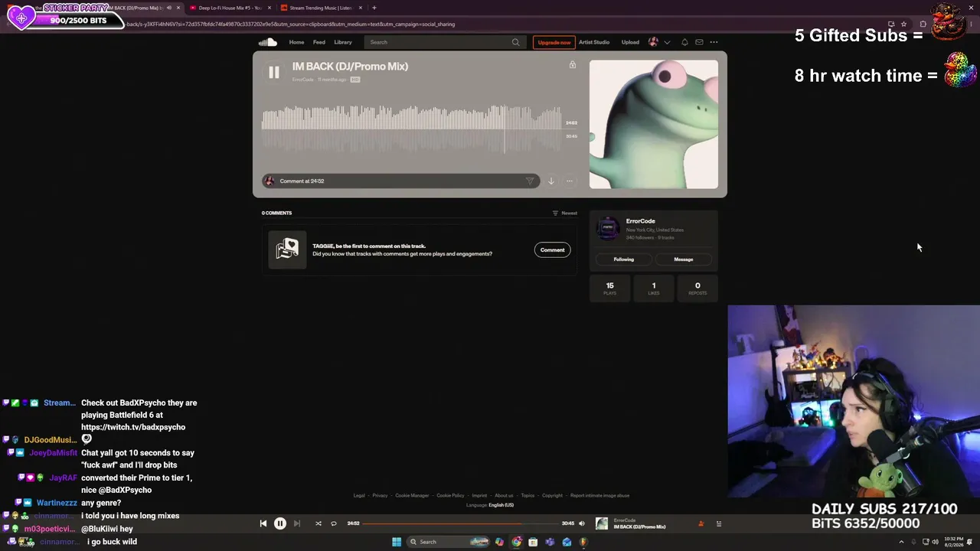980x551 pixels.
Task: Skip to next track in player bar
Action: click(x=297, y=523)
